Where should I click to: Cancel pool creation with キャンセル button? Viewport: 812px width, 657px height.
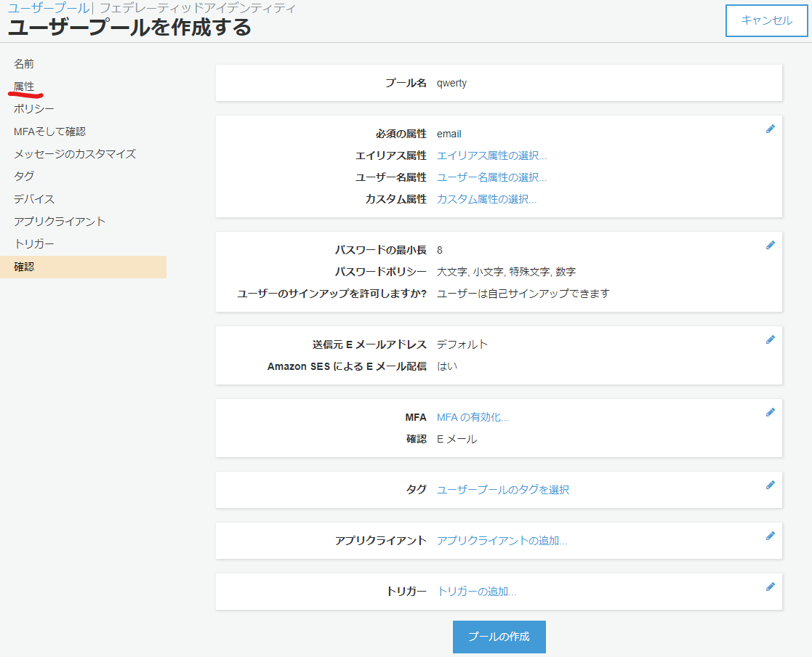tap(766, 22)
